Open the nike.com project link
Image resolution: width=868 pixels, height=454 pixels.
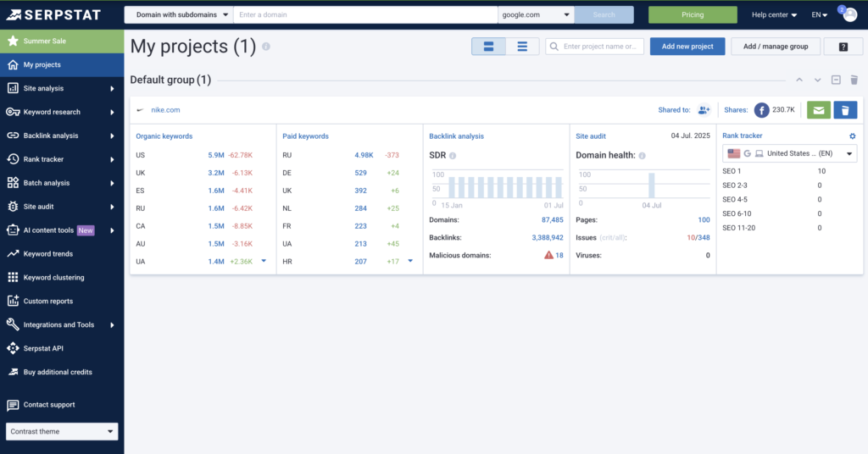(x=165, y=110)
